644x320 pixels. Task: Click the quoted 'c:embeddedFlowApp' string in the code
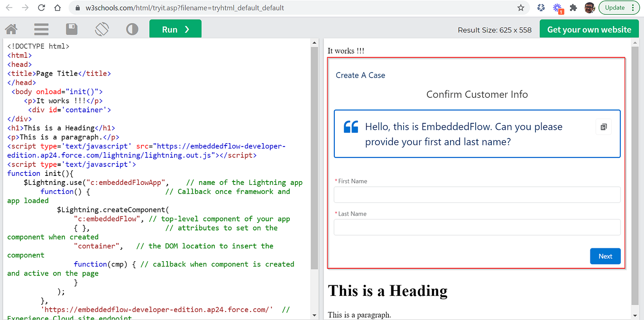pos(127,183)
